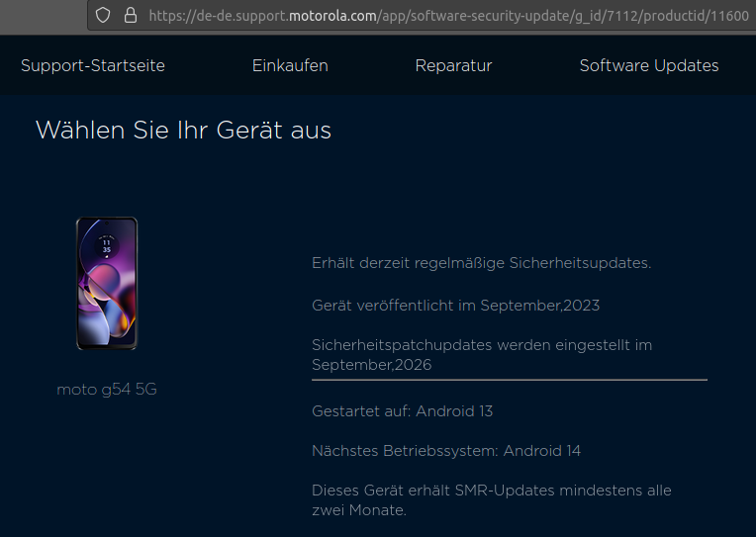
Task: Click the tracking protection shield icon
Action: click(103, 16)
